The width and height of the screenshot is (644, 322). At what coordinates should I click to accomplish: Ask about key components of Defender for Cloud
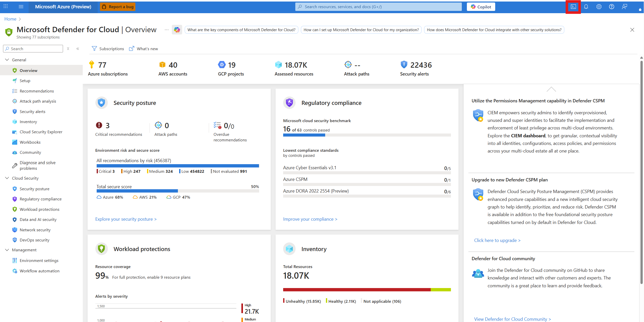(241, 30)
